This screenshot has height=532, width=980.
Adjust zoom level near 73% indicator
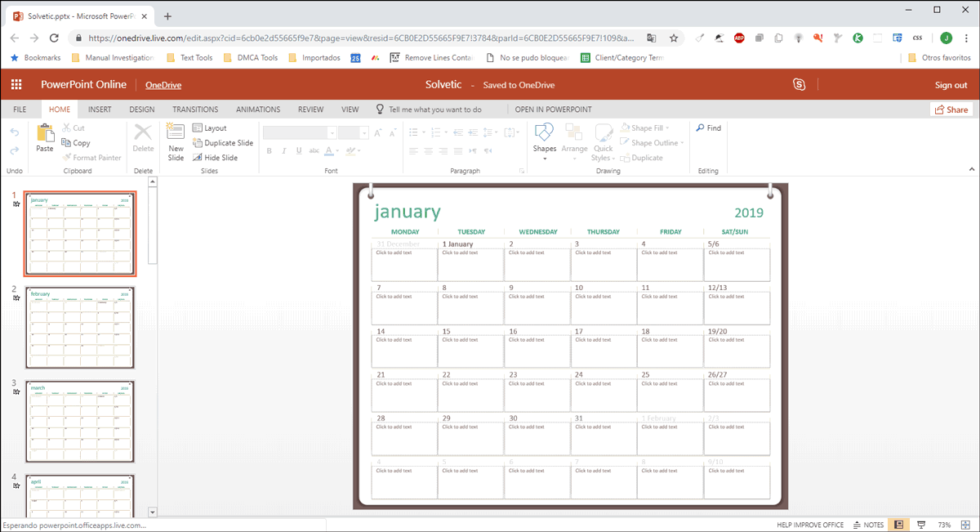point(944,524)
